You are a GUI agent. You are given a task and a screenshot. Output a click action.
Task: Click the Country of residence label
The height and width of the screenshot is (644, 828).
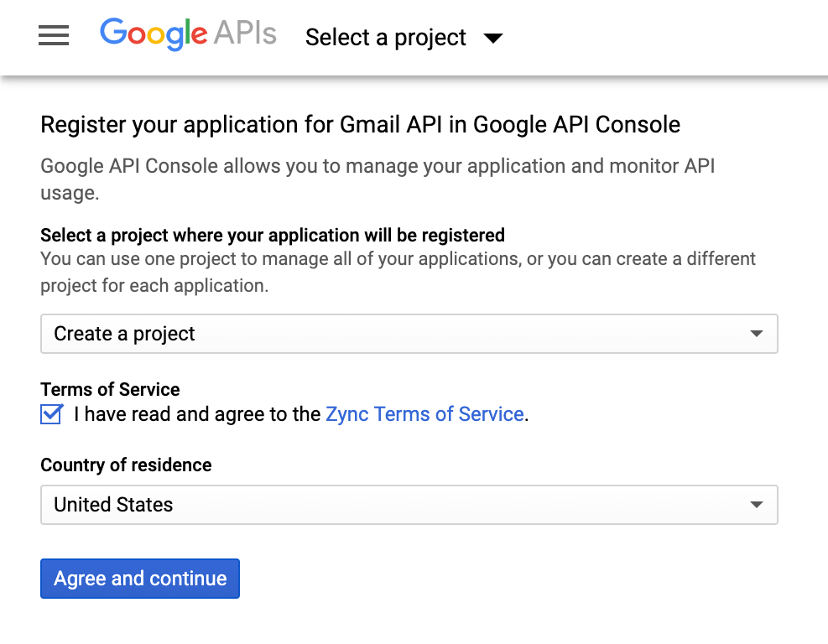126,465
